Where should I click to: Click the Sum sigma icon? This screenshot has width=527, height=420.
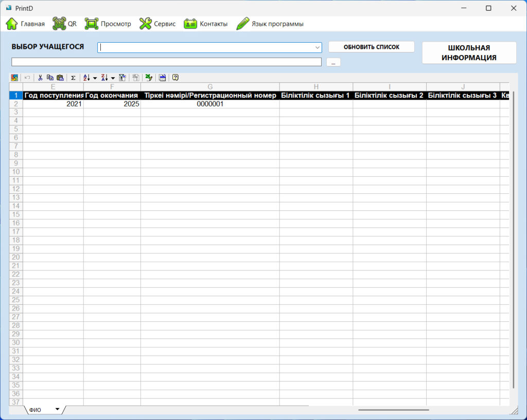click(73, 78)
